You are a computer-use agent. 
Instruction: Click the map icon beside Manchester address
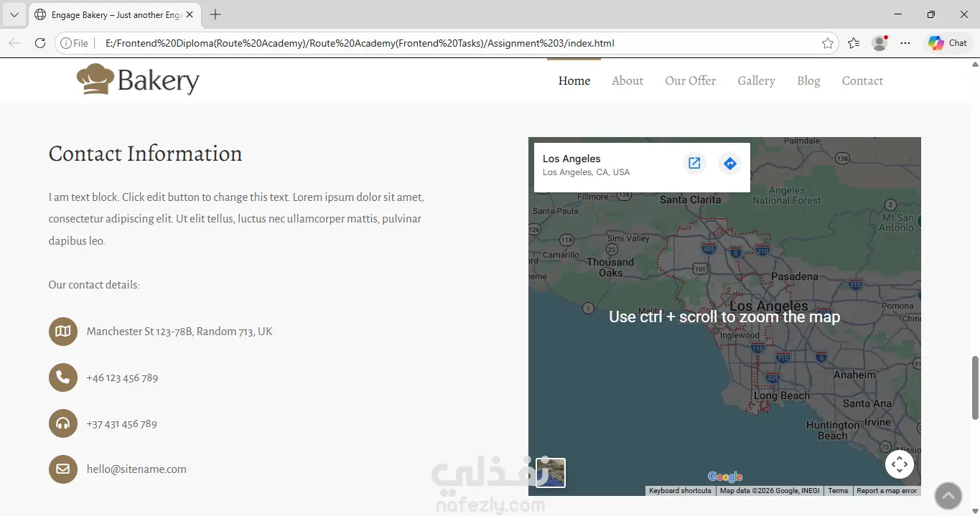tap(63, 332)
